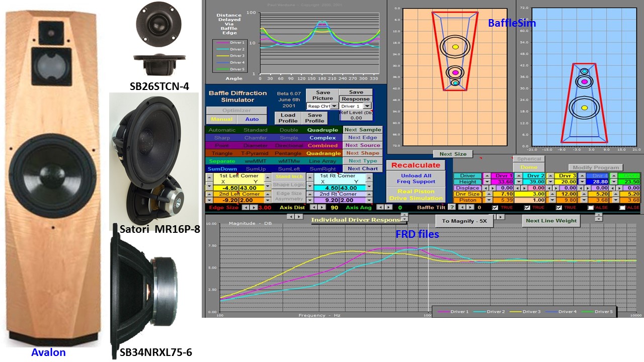The height and width of the screenshot is (362, 644).
Task: Click Next Shape button
Action: (x=362, y=153)
